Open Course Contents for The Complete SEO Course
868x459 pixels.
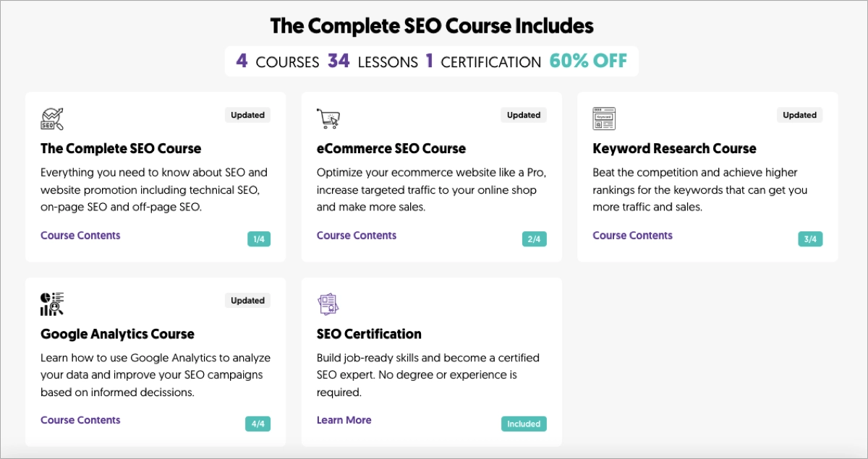[x=80, y=235]
